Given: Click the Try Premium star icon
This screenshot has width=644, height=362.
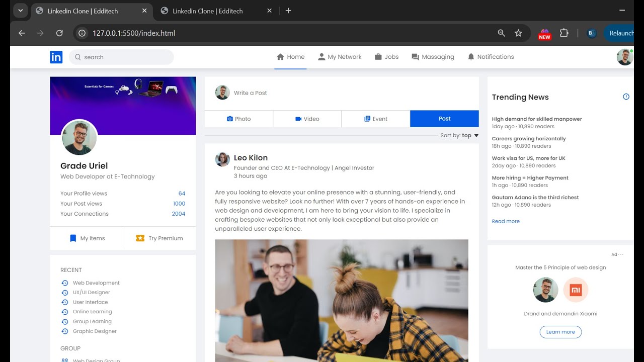Looking at the screenshot, I should (140, 238).
